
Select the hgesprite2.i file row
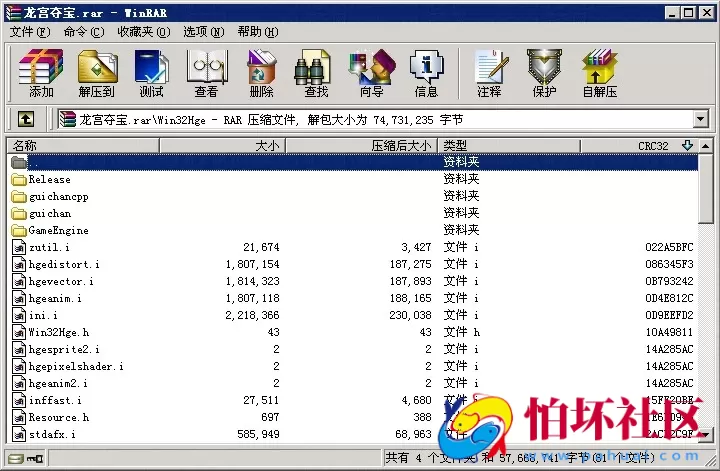pyautogui.click(x=353, y=349)
